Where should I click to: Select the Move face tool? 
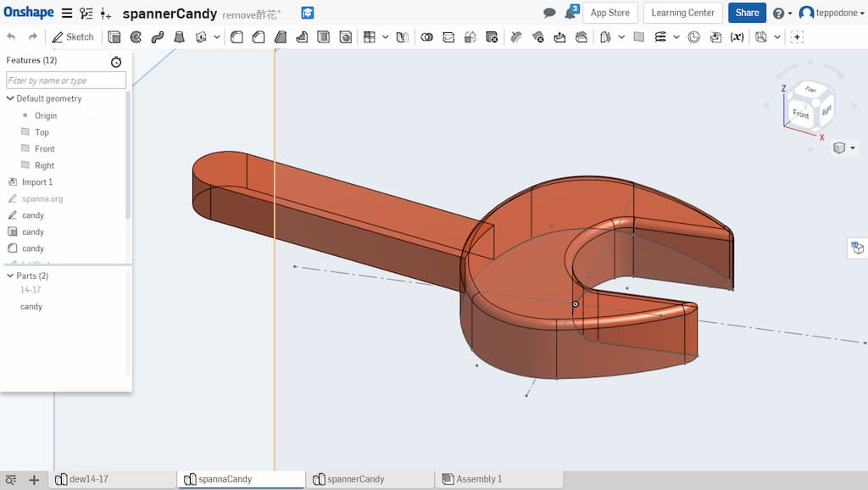coord(559,37)
